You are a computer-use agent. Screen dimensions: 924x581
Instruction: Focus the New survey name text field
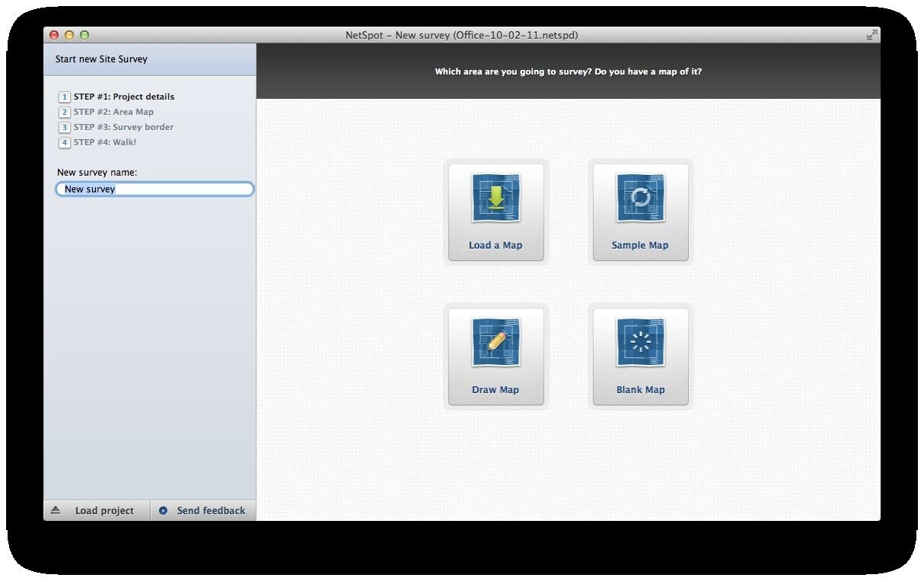155,189
